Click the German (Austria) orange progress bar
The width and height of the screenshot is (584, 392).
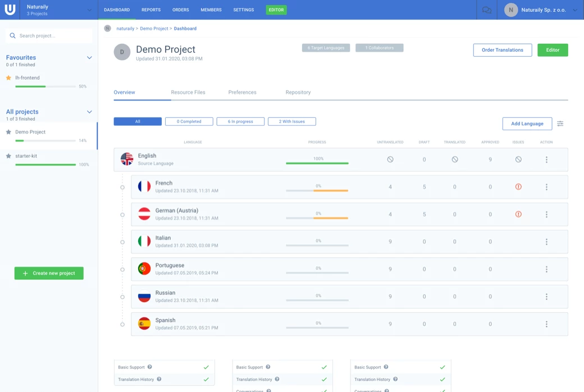tap(330, 218)
